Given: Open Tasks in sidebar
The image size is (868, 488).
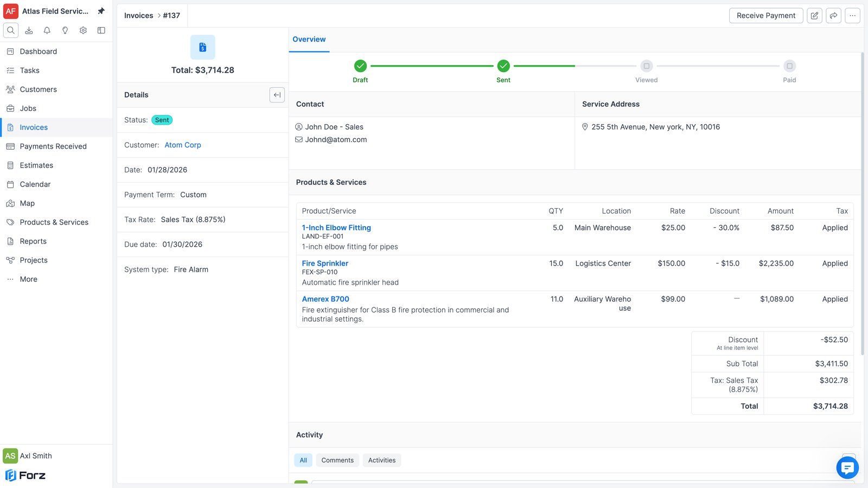Looking at the screenshot, I should tap(56, 70).
